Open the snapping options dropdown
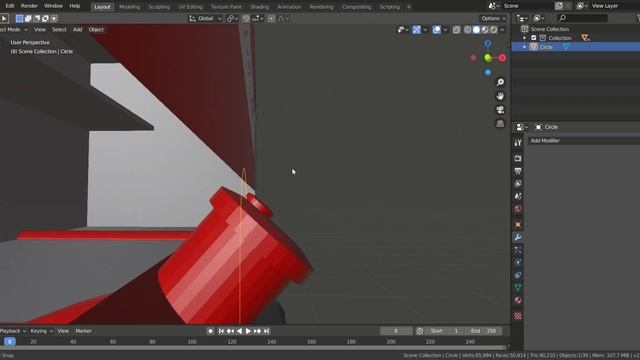 coord(258,18)
